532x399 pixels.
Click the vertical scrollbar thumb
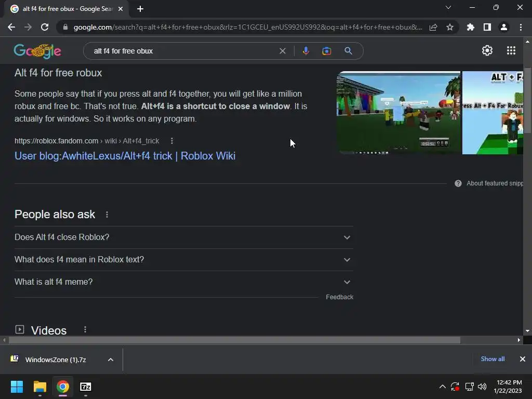(527, 100)
